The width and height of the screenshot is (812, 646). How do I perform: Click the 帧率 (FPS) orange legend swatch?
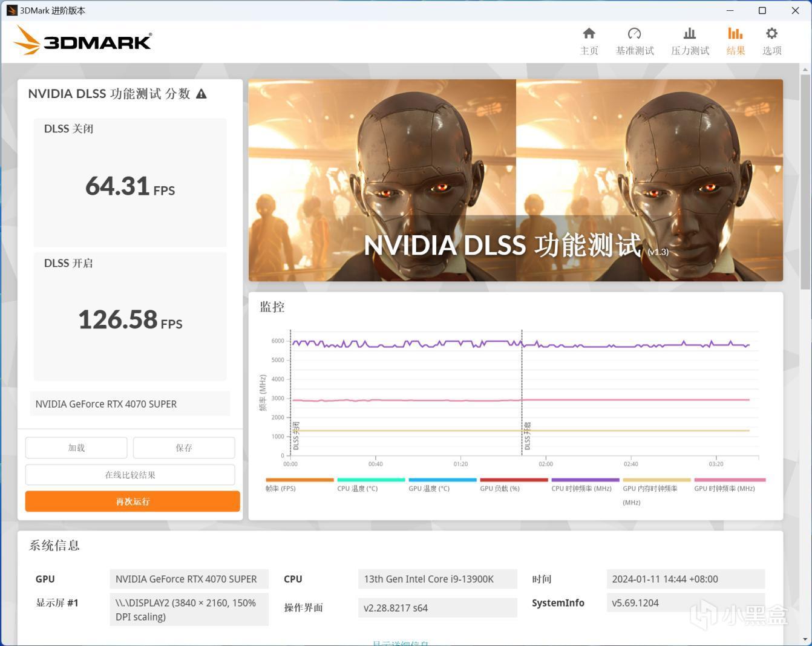tap(300, 480)
